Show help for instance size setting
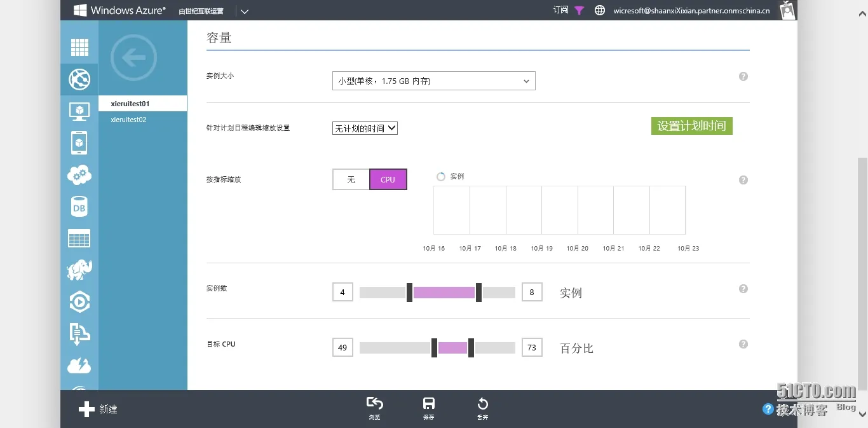Viewport: 868px width, 428px height. point(743,76)
